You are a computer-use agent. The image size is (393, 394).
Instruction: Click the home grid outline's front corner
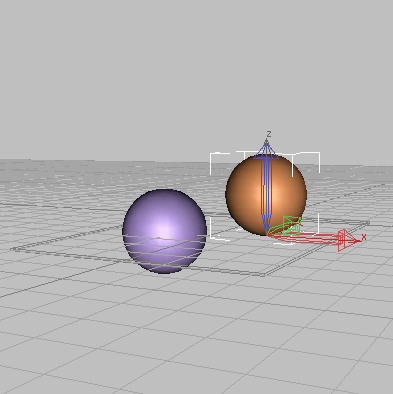point(263,275)
